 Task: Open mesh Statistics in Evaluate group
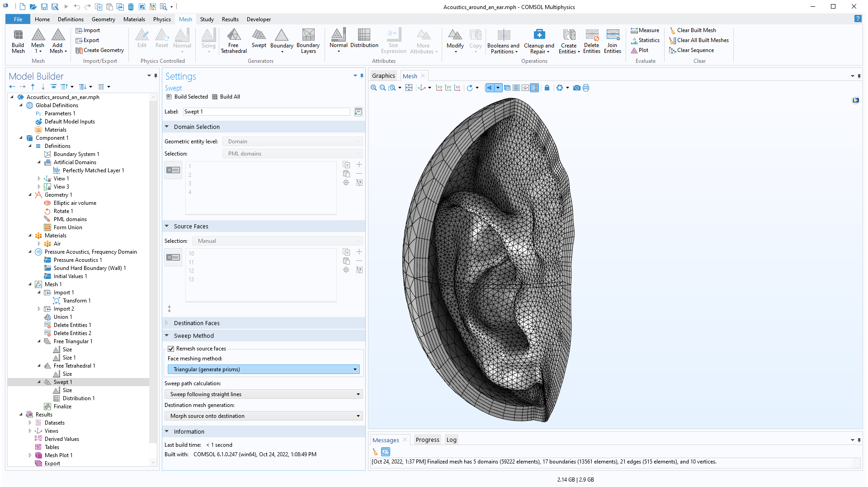(645, 40)
